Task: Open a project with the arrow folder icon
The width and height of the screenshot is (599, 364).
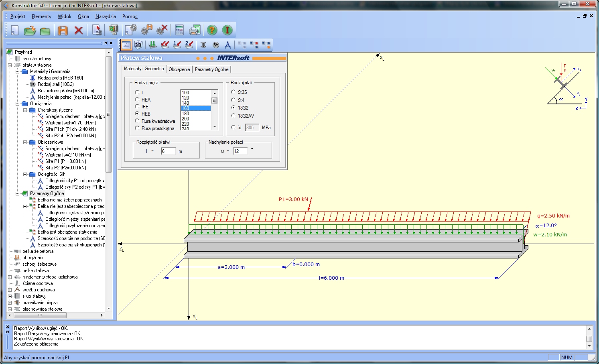Action: tap(30, 30)
